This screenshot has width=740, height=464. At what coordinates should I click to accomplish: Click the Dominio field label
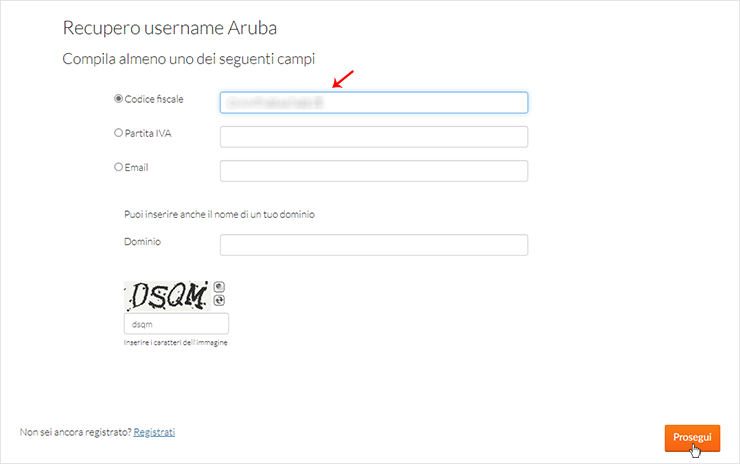pyautogui.click(x=143, y=241)
